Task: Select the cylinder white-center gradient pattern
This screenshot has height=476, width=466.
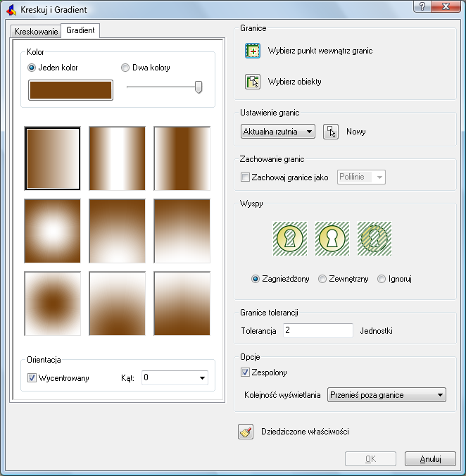Action: click(x=117, y=158)
